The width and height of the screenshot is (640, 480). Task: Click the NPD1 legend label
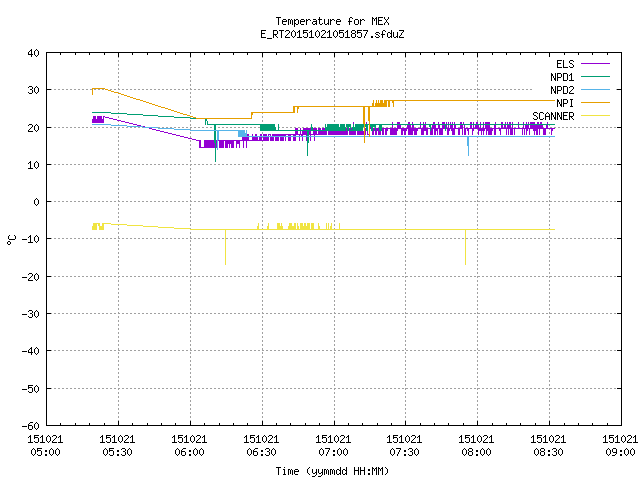(562, 77)
